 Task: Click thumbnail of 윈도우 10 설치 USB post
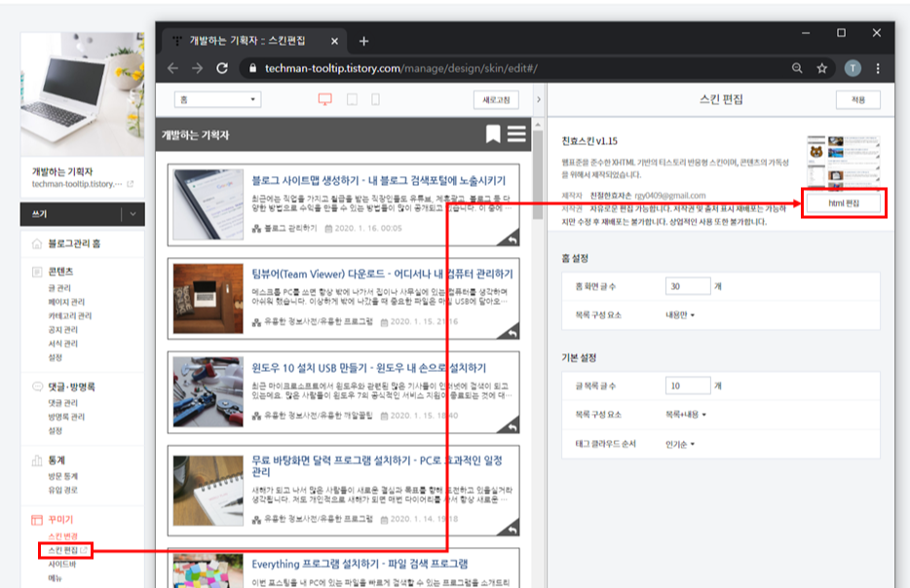coord(209,392)
